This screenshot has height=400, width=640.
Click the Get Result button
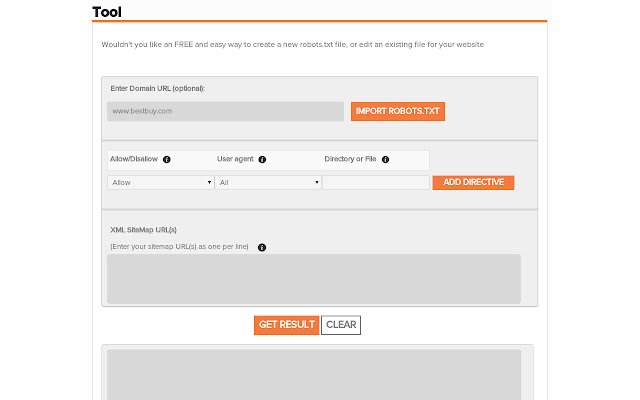pos(287,325)
